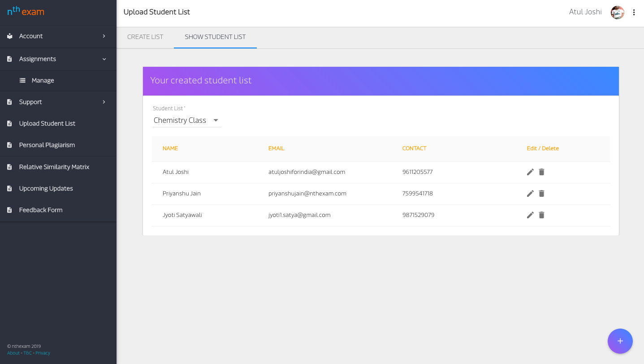Expand the Account menu chevron

pos(104,36)
